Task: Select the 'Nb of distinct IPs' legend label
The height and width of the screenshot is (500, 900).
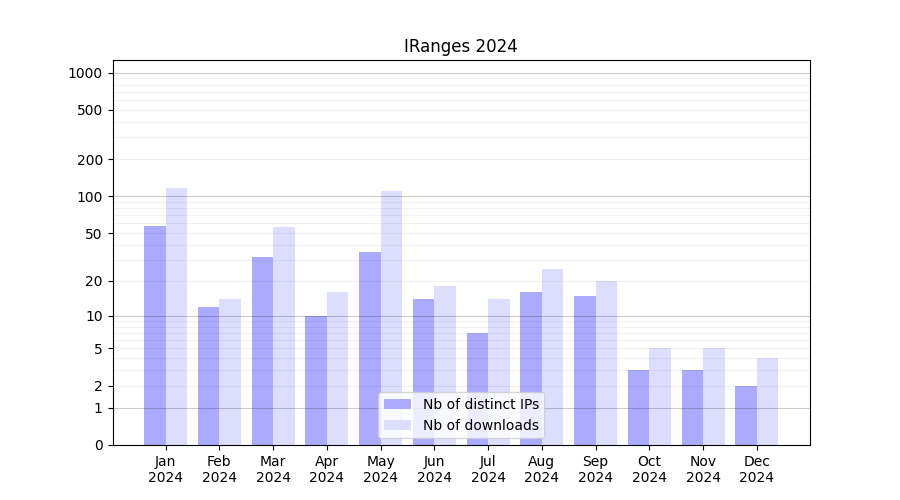Action: (480, 404)
